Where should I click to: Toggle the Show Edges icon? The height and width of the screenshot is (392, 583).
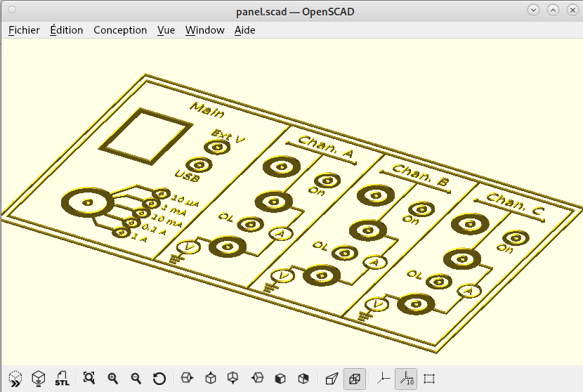pyautogui.click(x=429, y=379)
